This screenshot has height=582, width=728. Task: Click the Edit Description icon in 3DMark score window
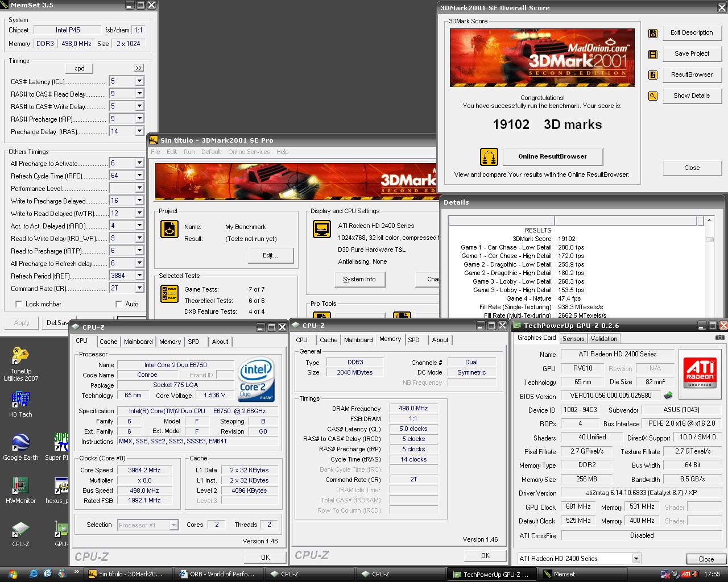(x=653, y=33)
